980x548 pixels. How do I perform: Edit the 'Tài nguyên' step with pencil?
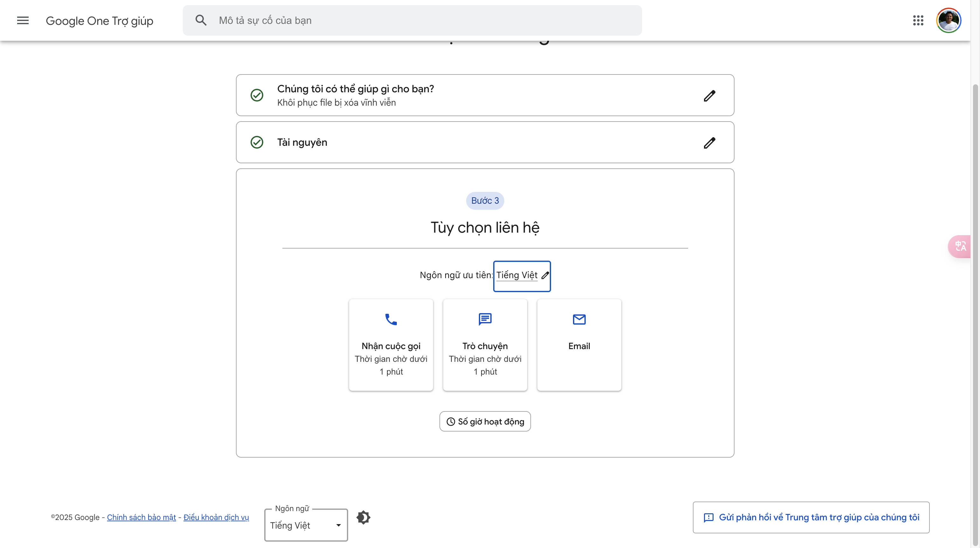pyautogui.click(x=709, y=143)
